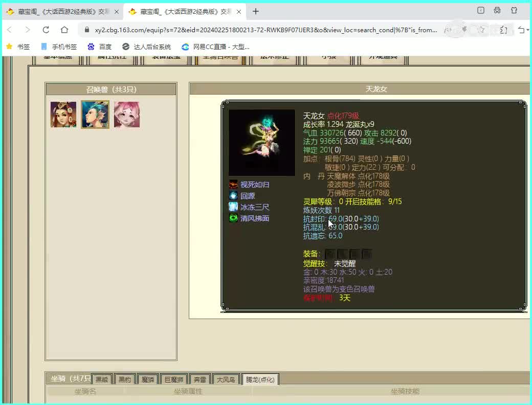Expand the dropdown beside restore arrow
532x405 pixels.
click(527, 30)
